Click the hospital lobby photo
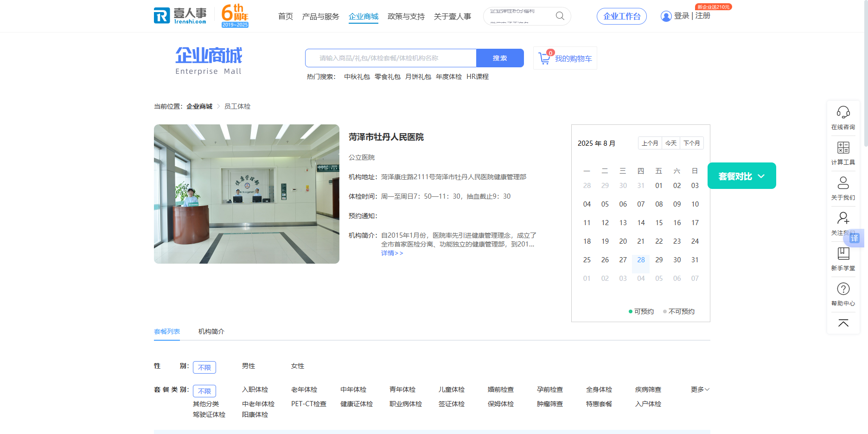Screen dimensions: 868x434 point(247,194)
